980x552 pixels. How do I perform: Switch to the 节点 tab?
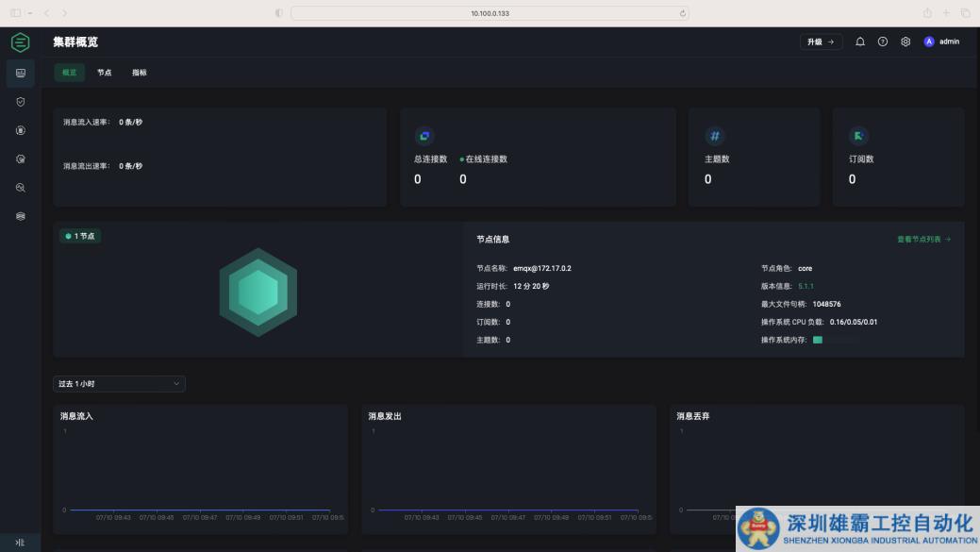(104, 73)
